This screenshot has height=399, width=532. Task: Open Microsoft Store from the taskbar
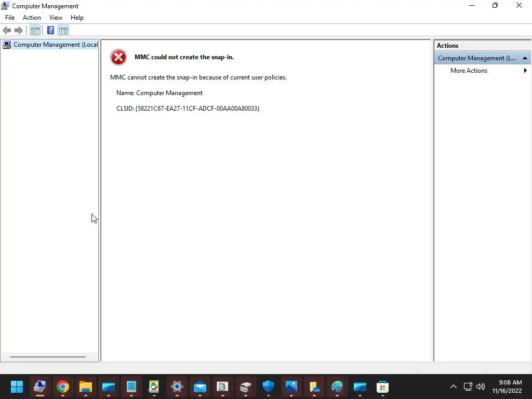[382, 387]
